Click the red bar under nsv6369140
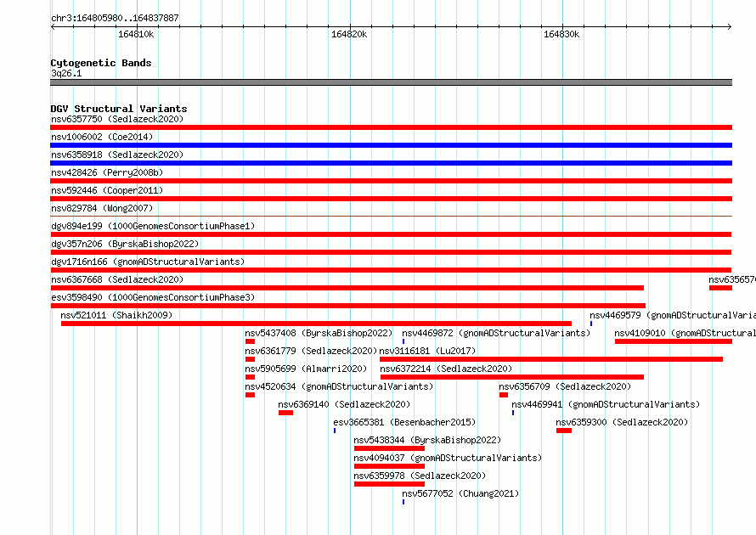756x535 pixels. click(x=285, y=413)
